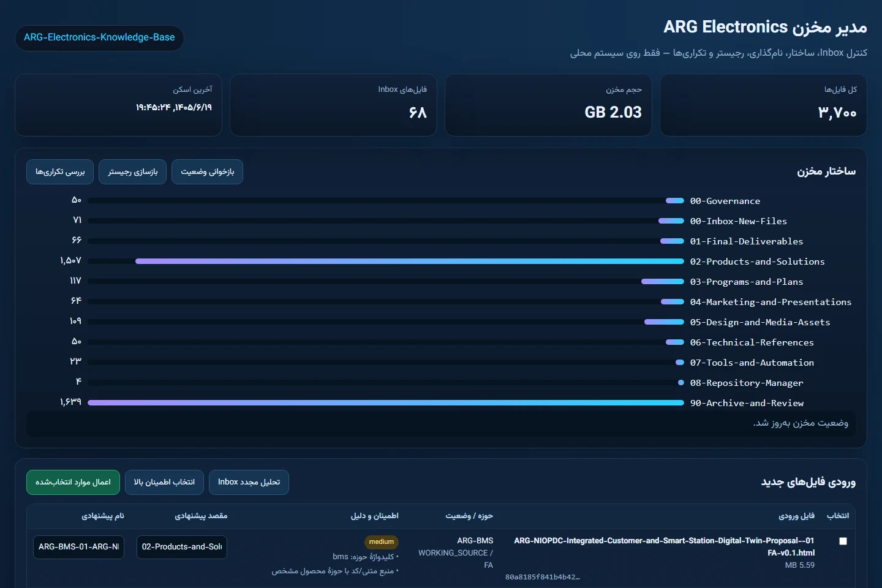882x588 pixels.
Task: Select the 00-Governance folder label
Action: (725, 201)
